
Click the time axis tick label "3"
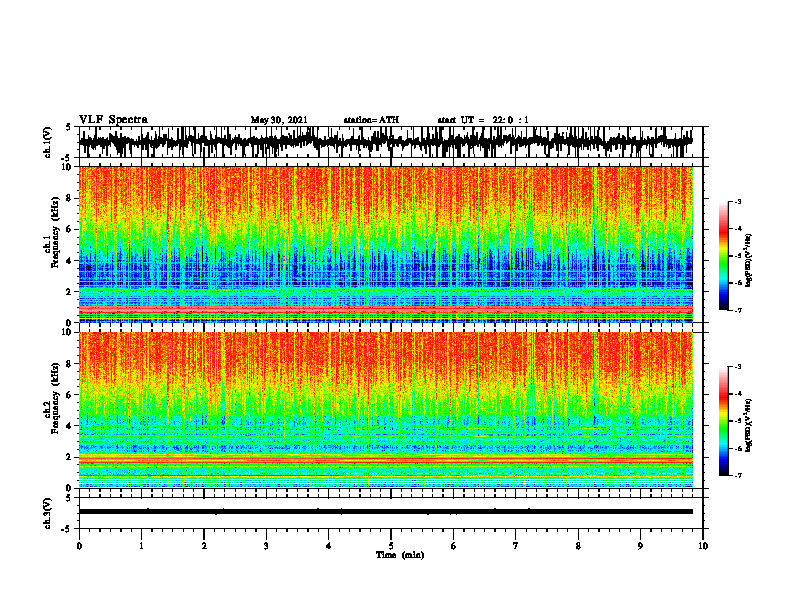click(x=266, y=546)
